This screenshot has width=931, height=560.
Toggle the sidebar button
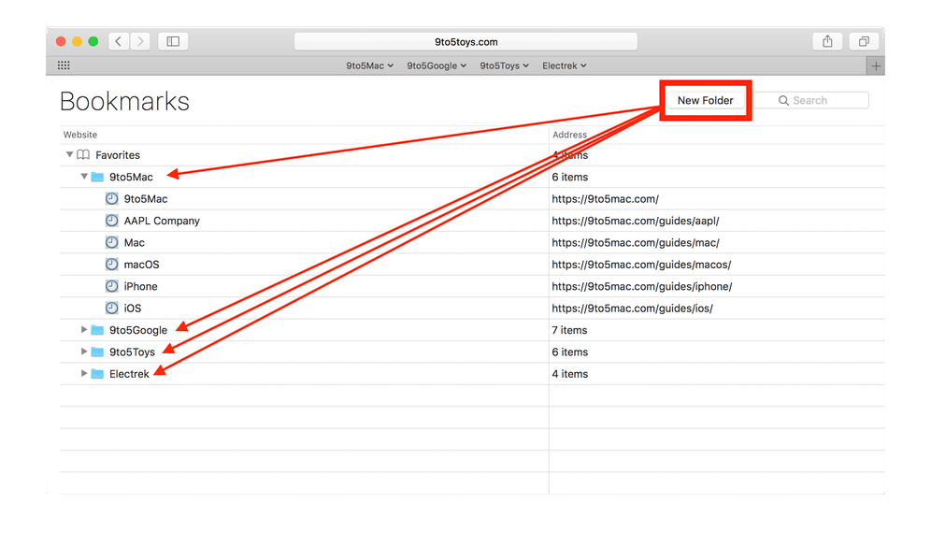(x=173, y=41)
